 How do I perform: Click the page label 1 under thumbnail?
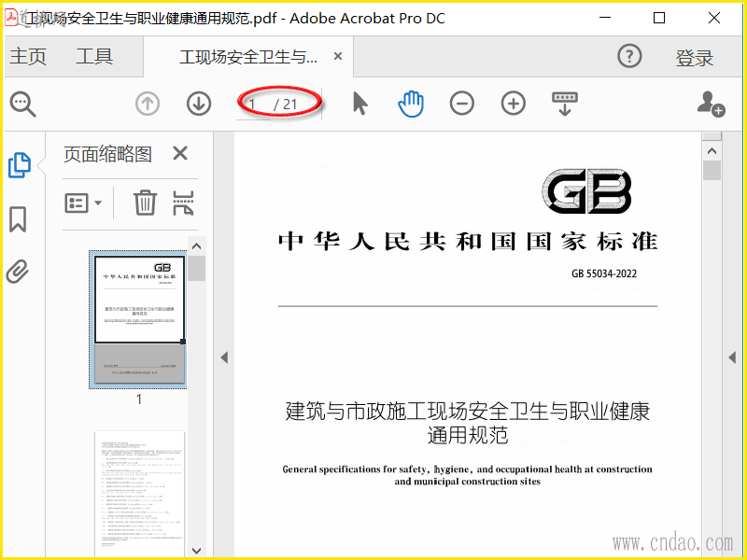pyautogui.click(x=138, y=399)
